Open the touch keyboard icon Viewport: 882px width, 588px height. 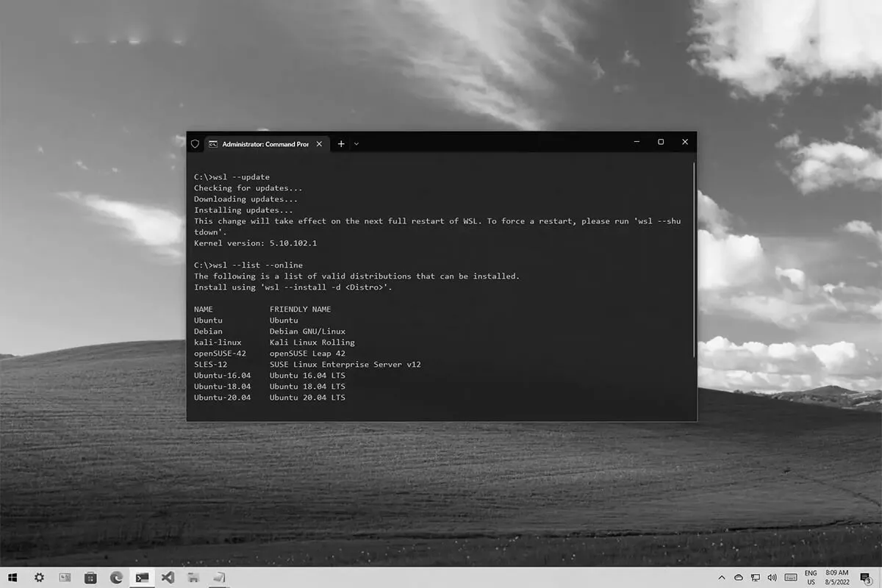click(791, 578)
